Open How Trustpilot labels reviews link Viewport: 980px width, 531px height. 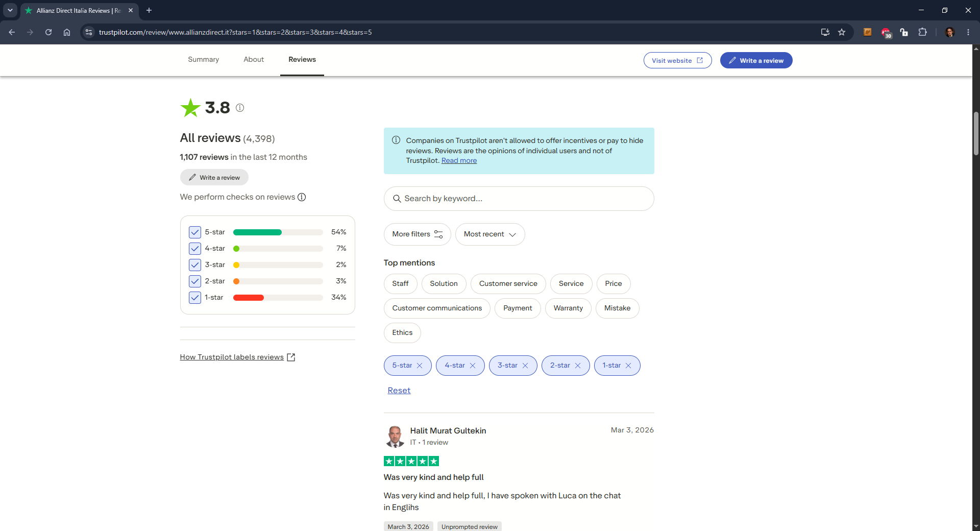pyautogui.click(x=232, y=357)
